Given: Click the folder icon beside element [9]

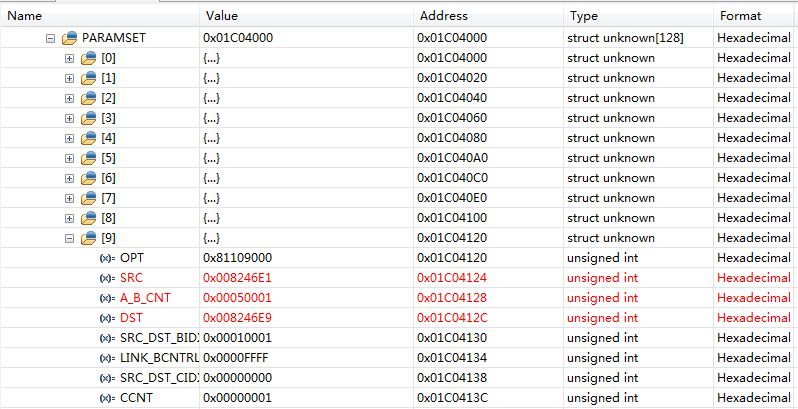Looking at the screenshot, I should point(89,238).
